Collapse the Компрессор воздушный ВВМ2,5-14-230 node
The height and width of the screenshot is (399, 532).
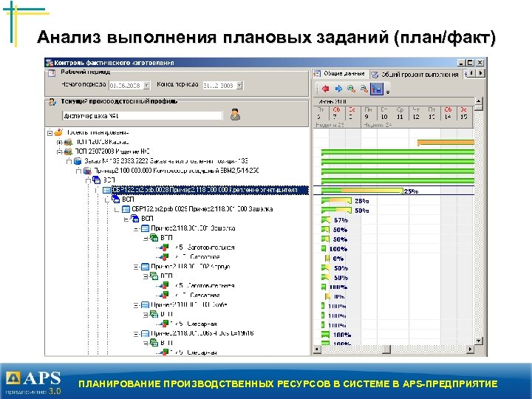tap(78, 171)
